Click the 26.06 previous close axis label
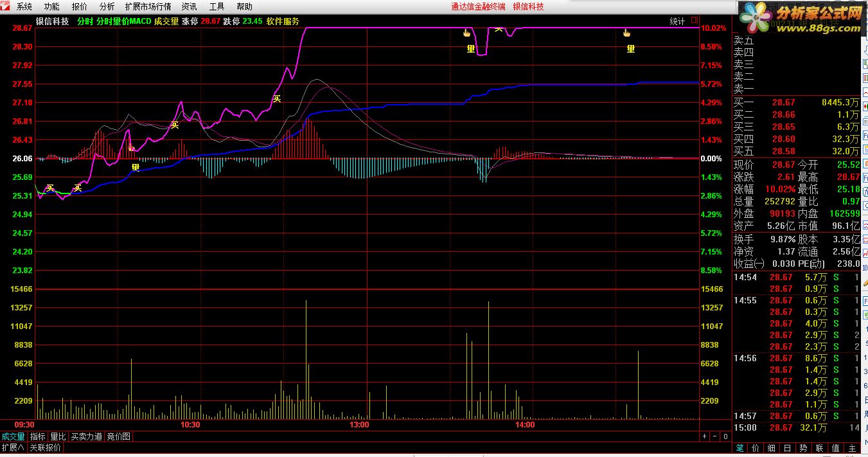Image resolution: width=868 pixels, height=457 pixels. pyautogui.click(x=22, y=158)
